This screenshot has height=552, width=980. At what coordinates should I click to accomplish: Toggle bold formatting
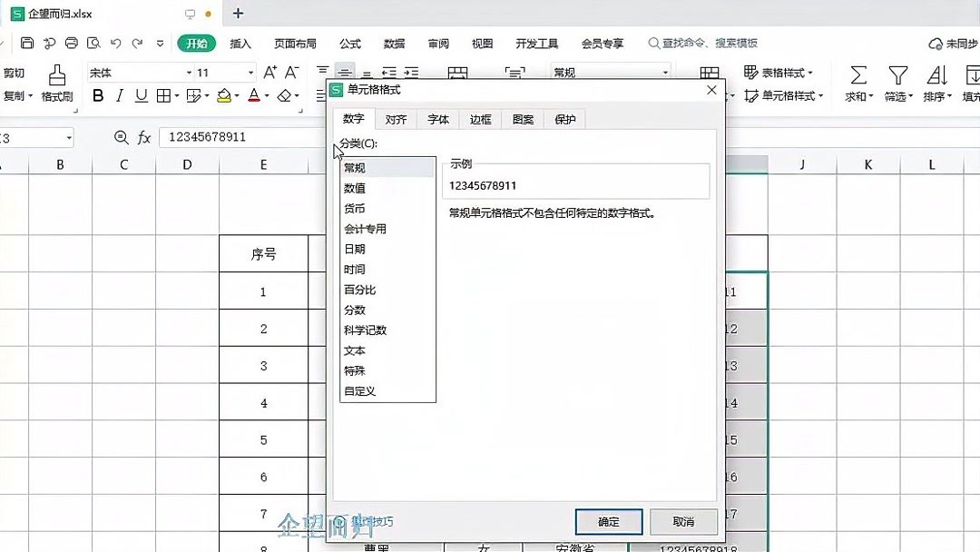(x=98, y=97)
